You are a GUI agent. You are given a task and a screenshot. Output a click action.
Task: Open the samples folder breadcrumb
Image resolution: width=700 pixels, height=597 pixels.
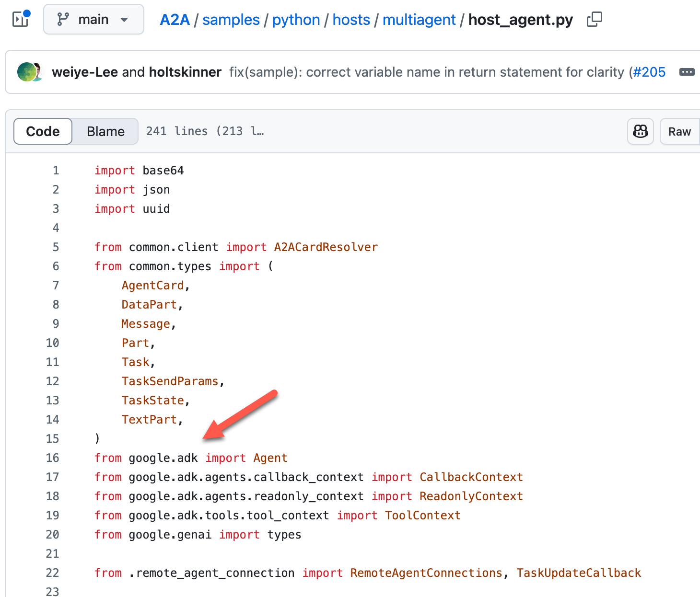click(x=231, y=20)
